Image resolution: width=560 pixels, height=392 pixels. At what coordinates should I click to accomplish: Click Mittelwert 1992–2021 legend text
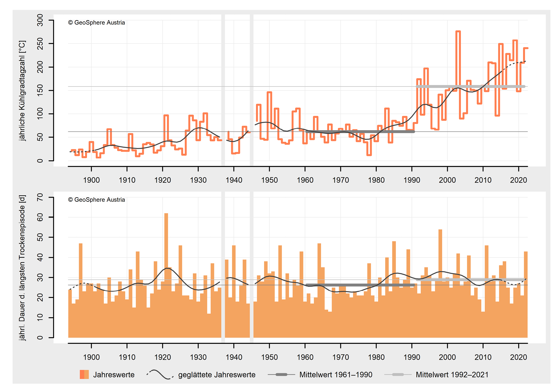tap(452, 375)
